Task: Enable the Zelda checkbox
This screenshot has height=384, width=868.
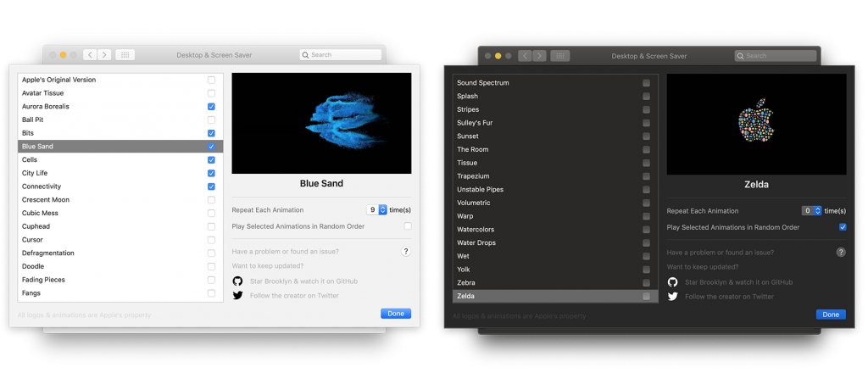Action: click(647, 296)
